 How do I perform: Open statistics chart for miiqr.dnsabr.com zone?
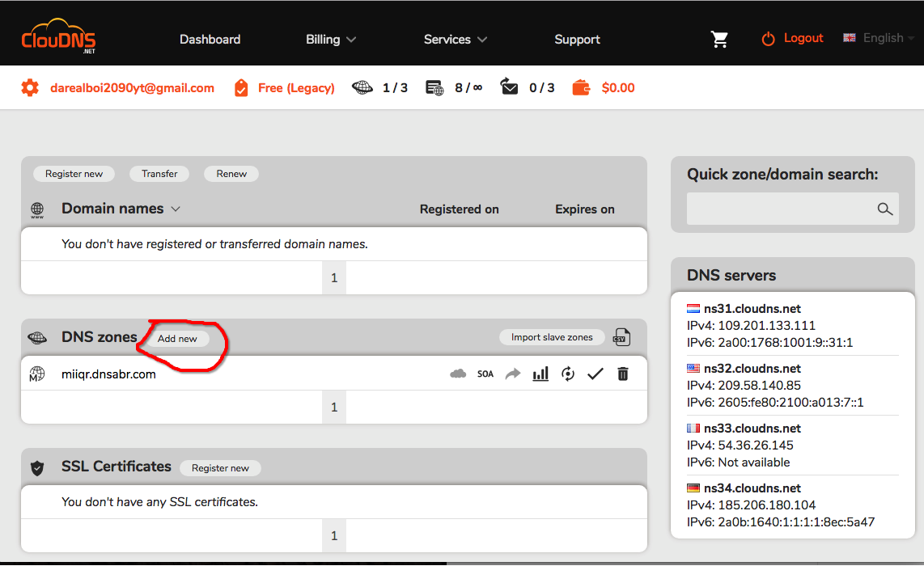[540, 374]
